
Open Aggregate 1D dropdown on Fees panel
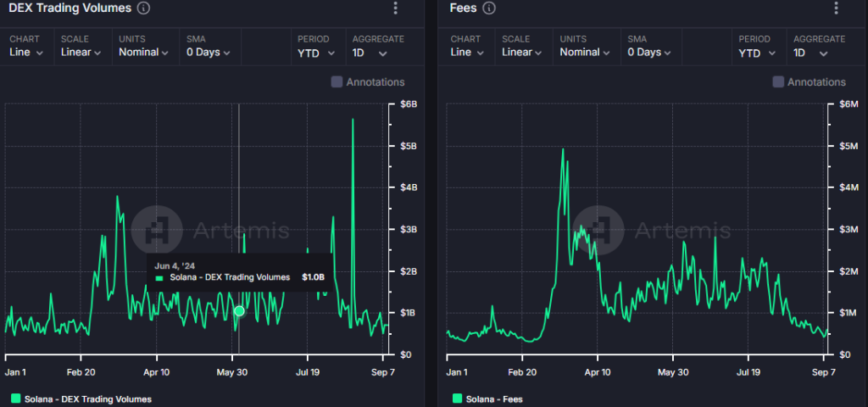click(811, 52)
